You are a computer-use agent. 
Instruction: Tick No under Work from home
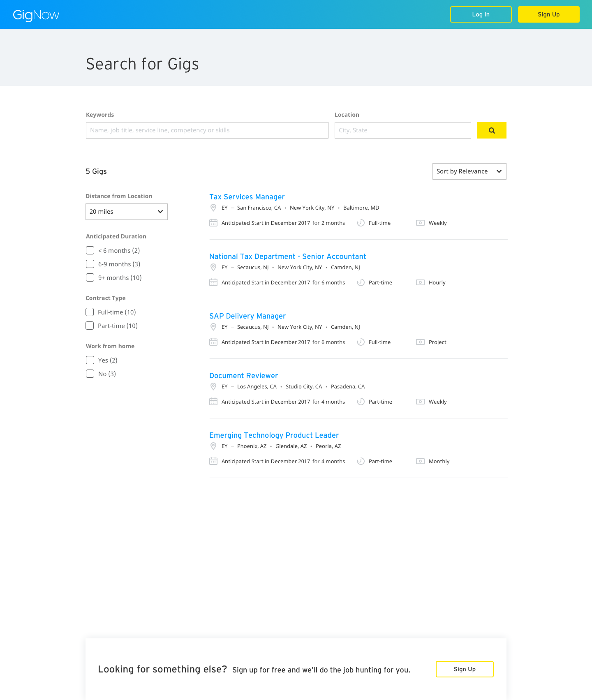(x=90, y=374)
